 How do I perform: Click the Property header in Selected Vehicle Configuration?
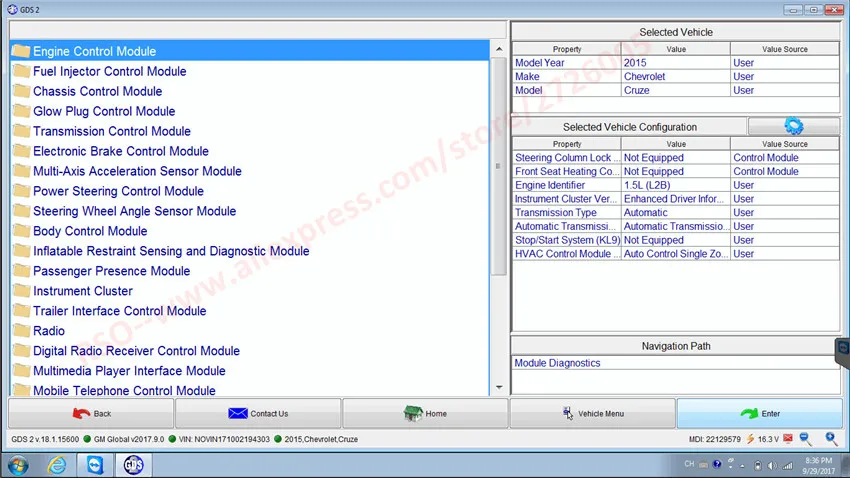tap(566, 144)
